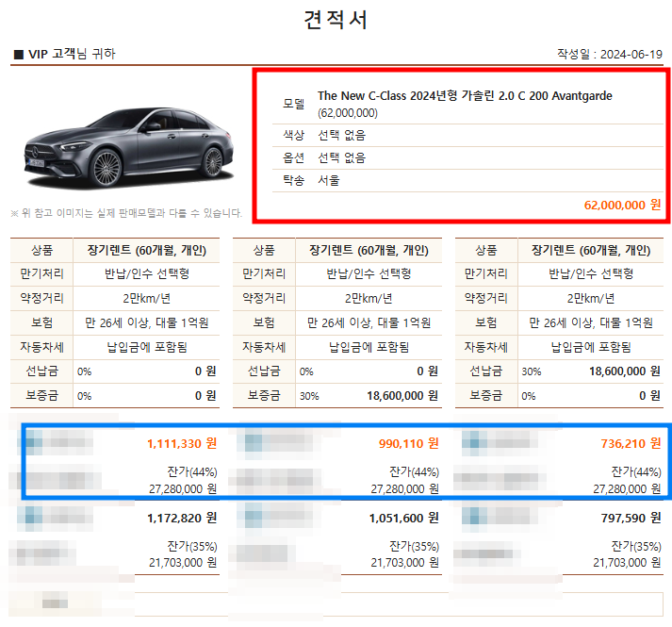Viewport: 672px width, 627px height.
Task: Click '선택 없음' value in the 색상 row
Action: (x=341, y=135)
